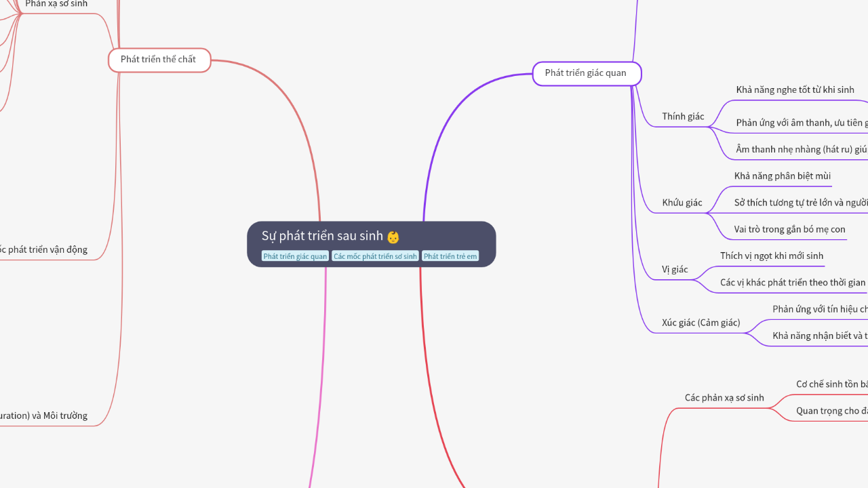This screenshot has height=488, width=868.
Task: Click the 'Các phản xạ sơ sinh' node
Action: [x=724, y=398]
